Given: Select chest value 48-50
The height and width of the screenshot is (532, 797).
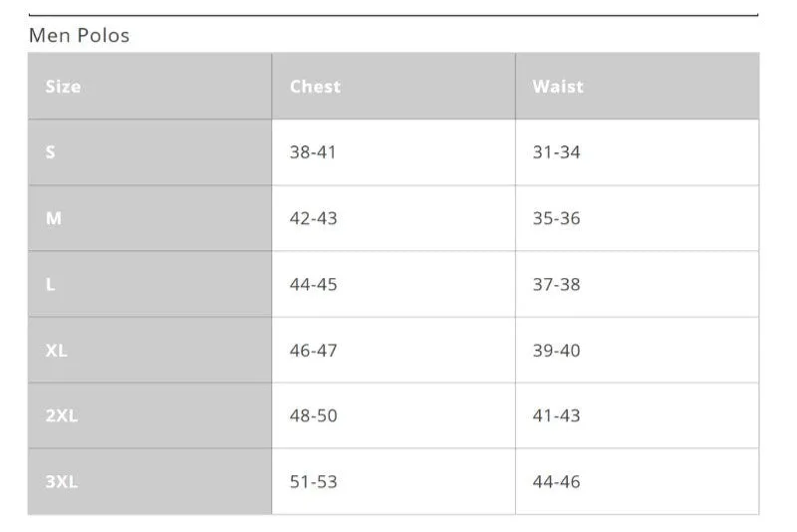Looking at the screenshot, I should 313,415.
